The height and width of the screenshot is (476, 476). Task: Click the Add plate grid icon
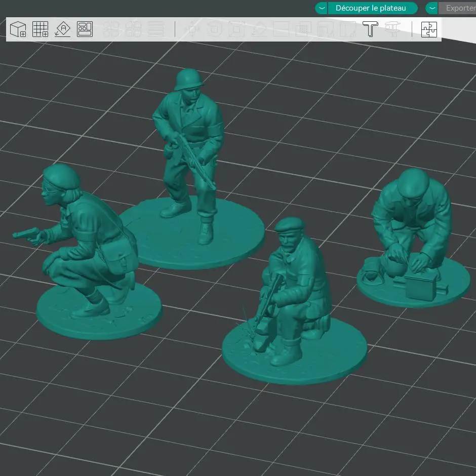point(41,29)
